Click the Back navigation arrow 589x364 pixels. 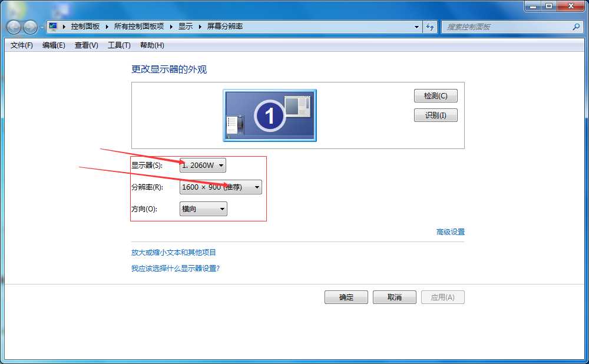tap(13, 27)
